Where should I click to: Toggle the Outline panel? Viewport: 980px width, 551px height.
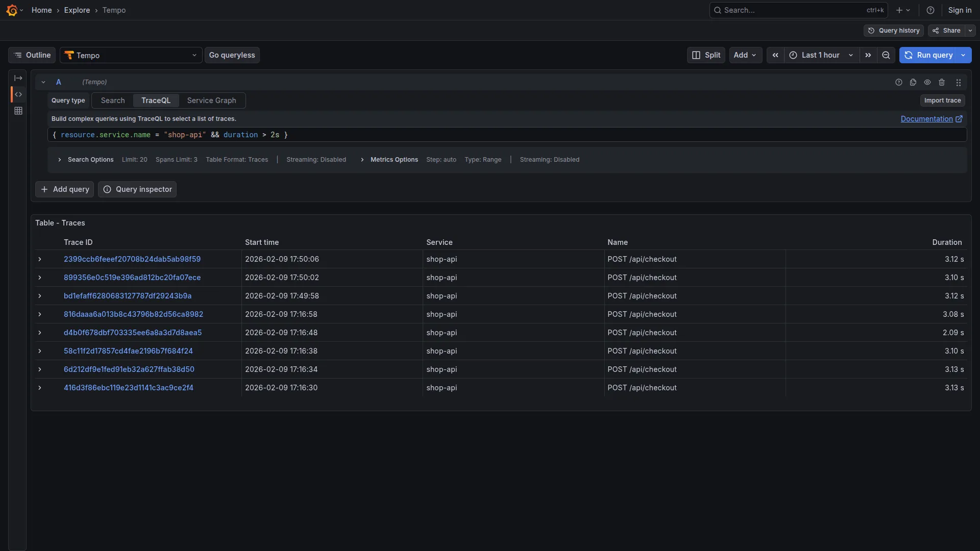click(x=31, y=55)
